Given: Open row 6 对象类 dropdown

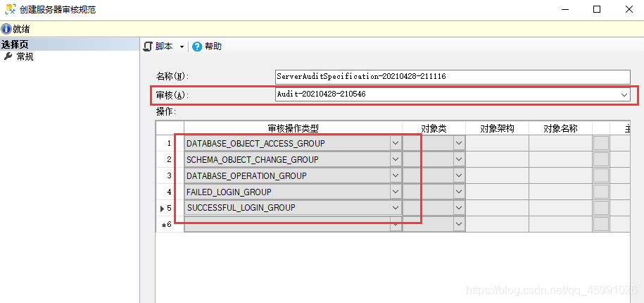Looking at the screenshot, I should coord(459,224).
